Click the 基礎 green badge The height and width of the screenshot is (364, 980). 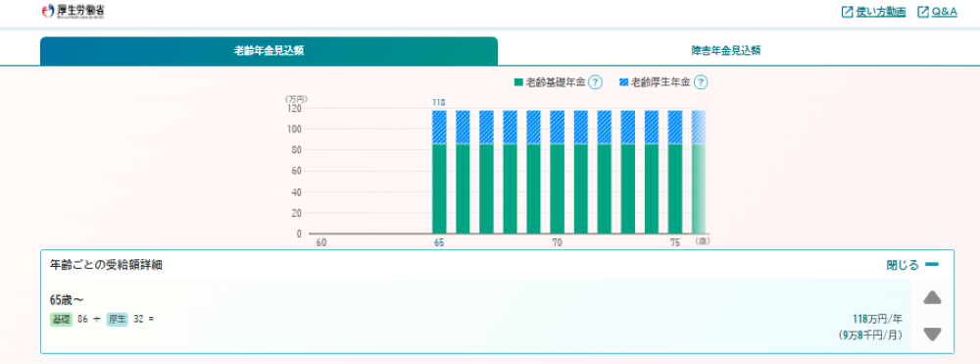tap(61, 319)
